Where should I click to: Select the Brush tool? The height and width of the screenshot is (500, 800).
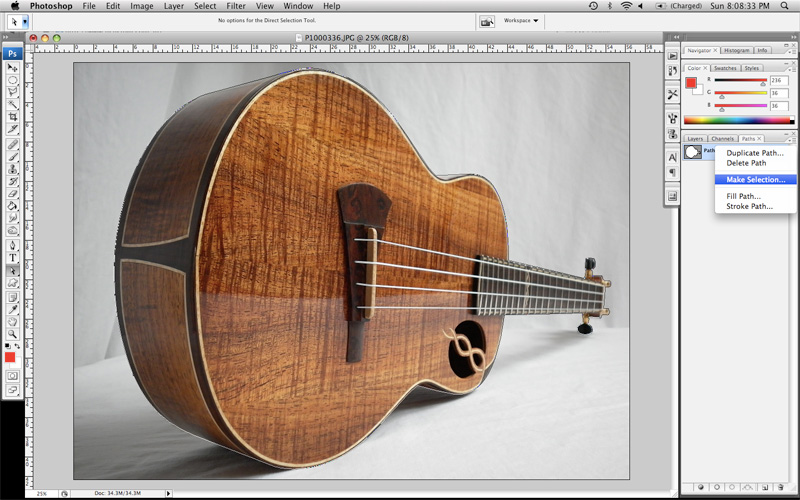tap(13, 157)
